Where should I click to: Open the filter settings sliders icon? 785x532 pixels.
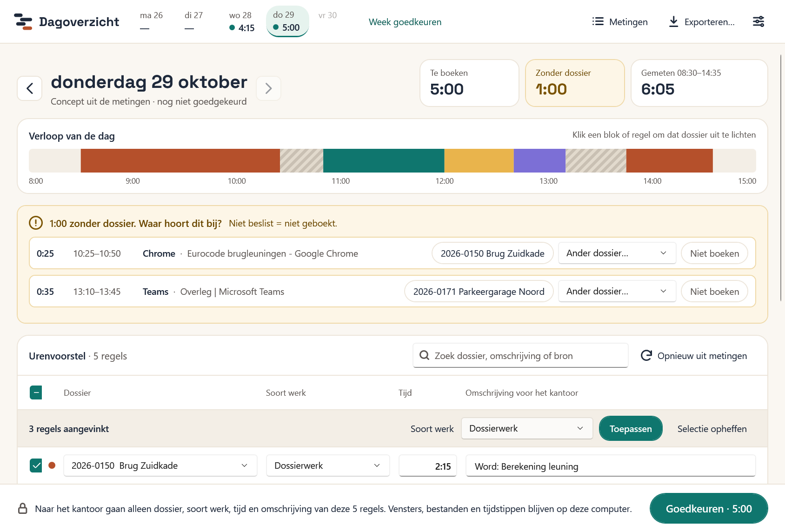(758, 22)
